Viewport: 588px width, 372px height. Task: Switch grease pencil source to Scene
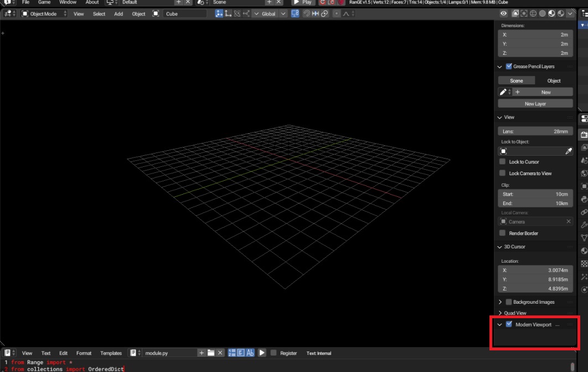click(517, 81)
